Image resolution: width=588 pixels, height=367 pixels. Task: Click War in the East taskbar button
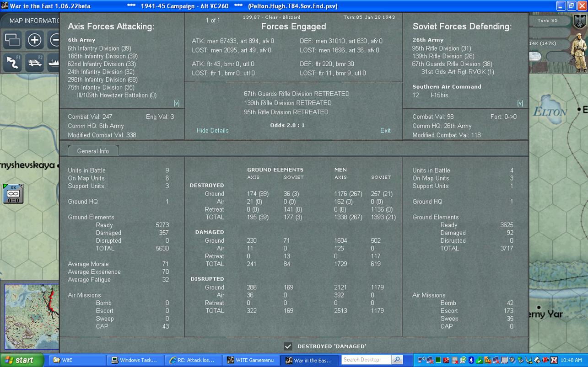pos(308,360)
